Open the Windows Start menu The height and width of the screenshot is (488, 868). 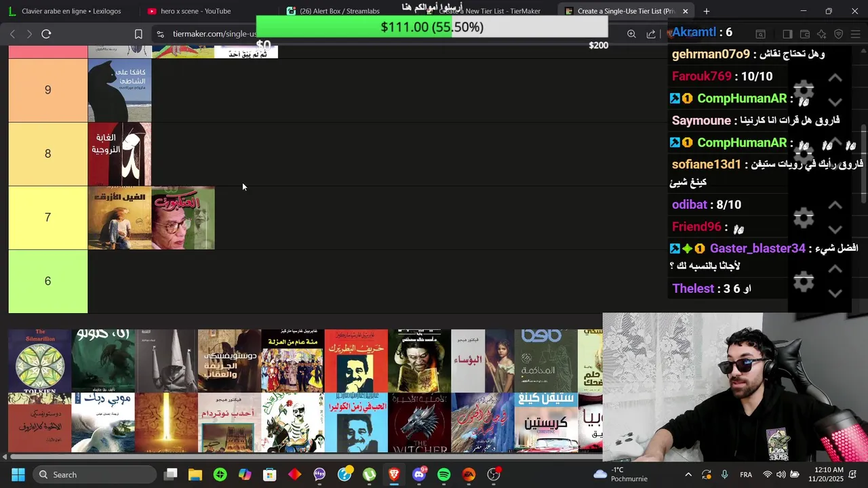pos(18,474)
